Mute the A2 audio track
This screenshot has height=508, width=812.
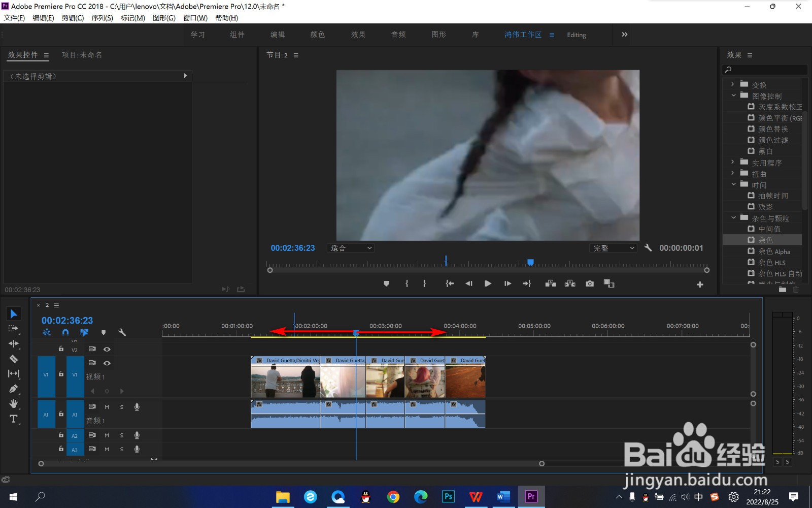point(107,435)
